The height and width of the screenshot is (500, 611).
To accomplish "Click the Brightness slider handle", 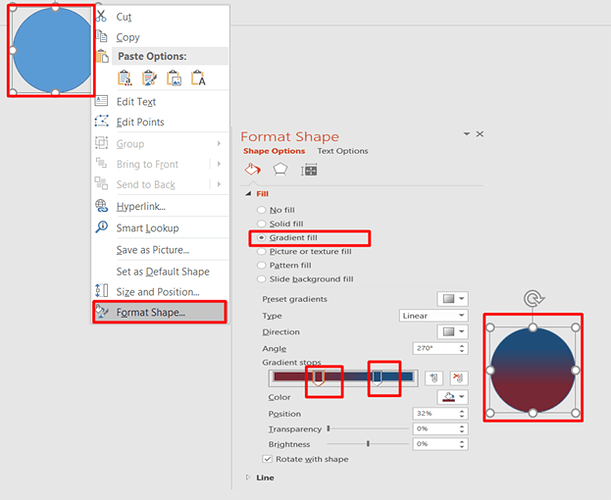I will pyautogui.click(x=368, y=443).
